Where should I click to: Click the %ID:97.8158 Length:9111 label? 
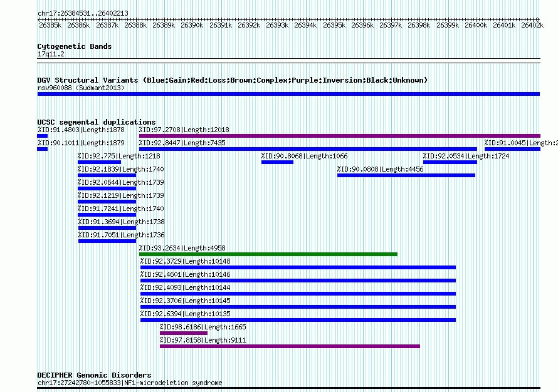coord(203,340)
